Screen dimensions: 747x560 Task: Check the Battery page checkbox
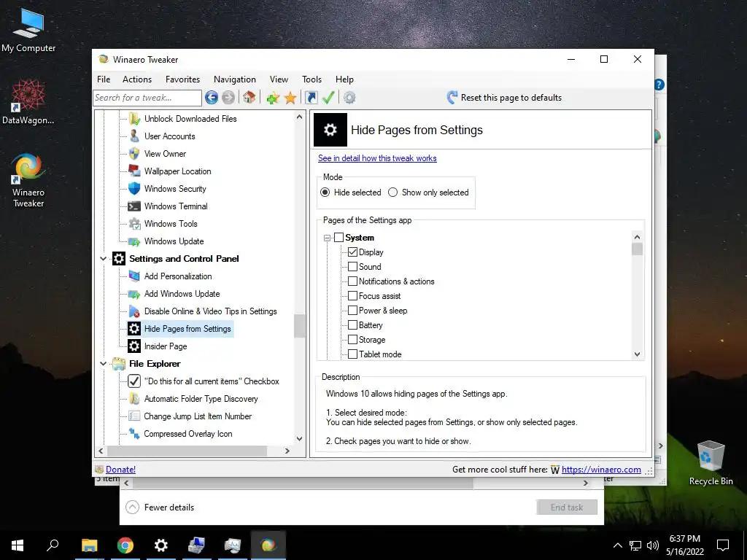click(x=352, y=325)
